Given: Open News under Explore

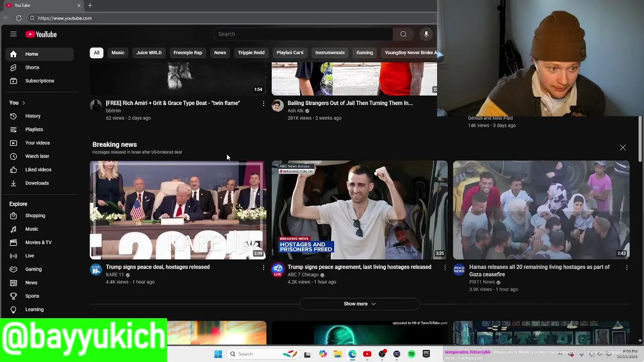Looking at the screenshot, I should (x=41, y=283).
